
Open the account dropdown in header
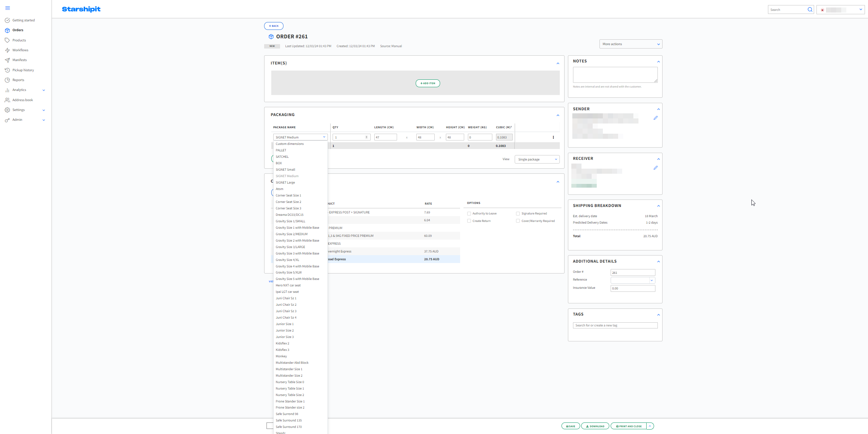coord(841,10)
